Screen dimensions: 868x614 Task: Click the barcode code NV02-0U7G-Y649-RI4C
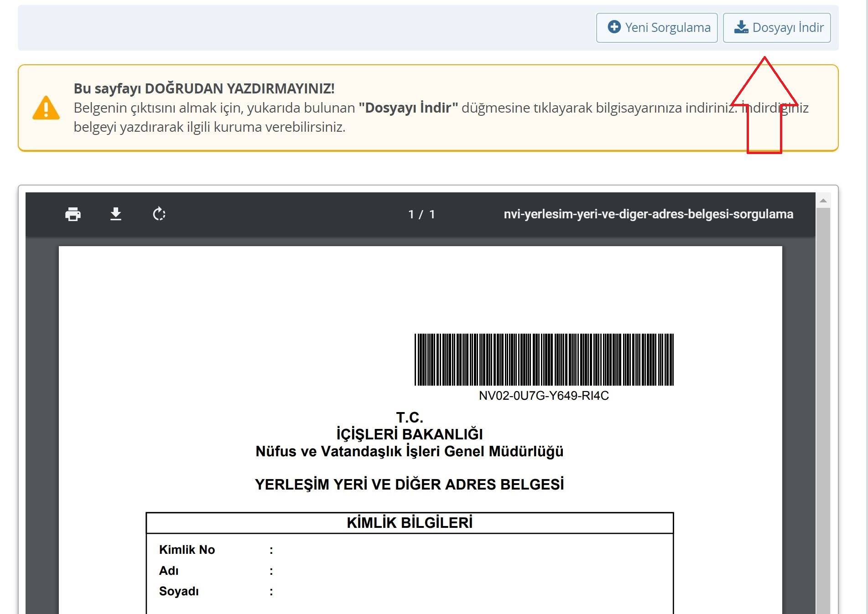click(x=544, y=396)
